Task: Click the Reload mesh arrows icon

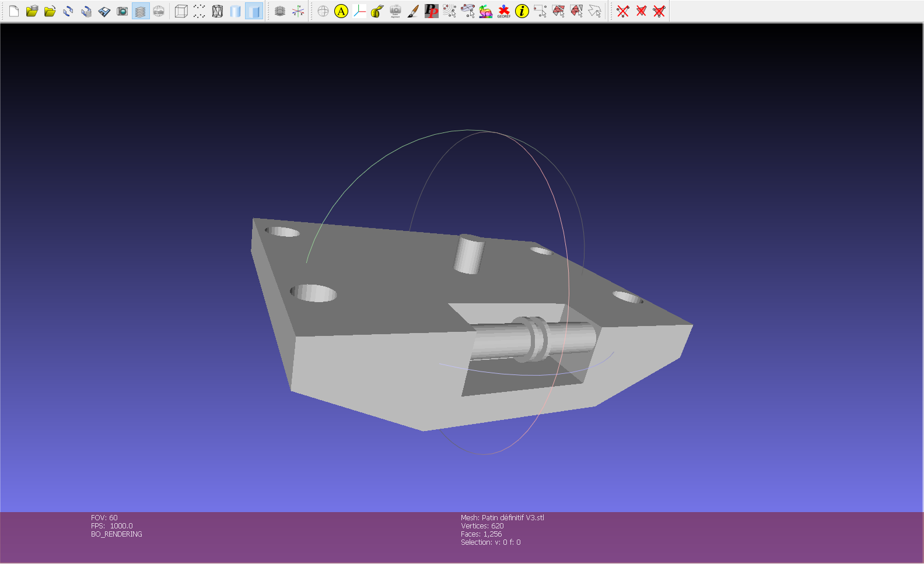Action: 68,11
